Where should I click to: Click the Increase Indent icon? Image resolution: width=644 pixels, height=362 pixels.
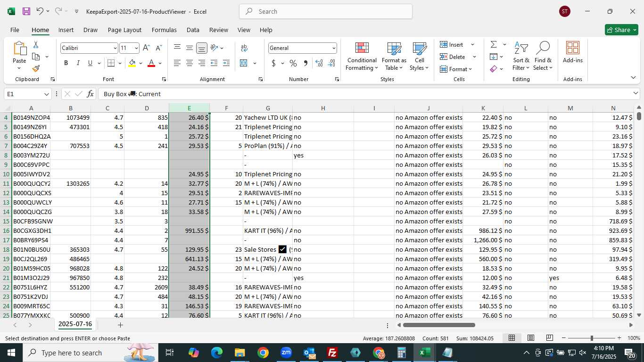point(226,63)
